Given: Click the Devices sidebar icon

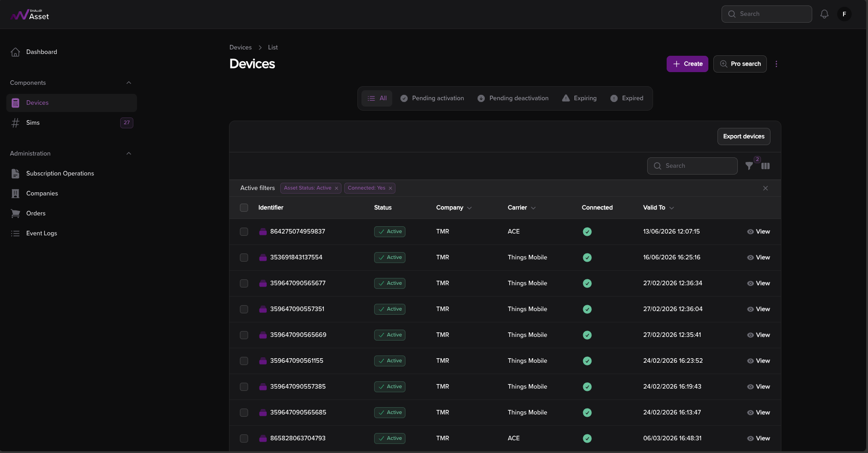Looking at the screenshot, I should point(15,103).
